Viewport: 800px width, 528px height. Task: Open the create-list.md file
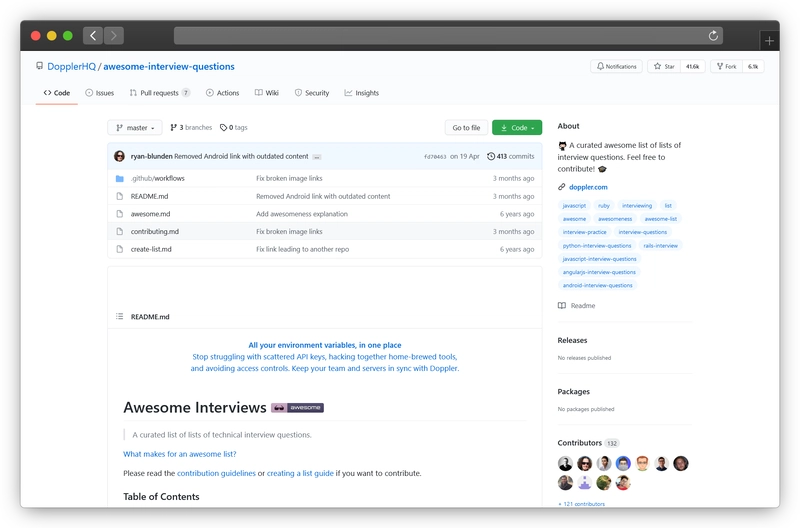[x=151, y=249]
